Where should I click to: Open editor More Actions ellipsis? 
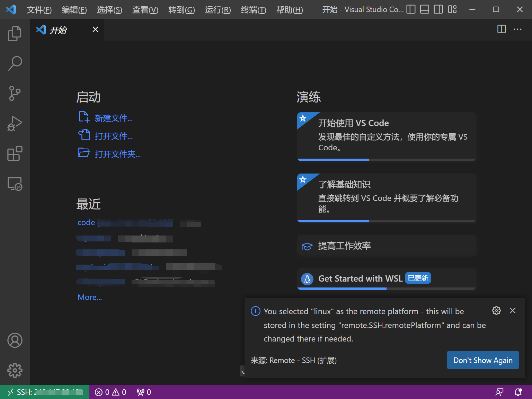517,29
